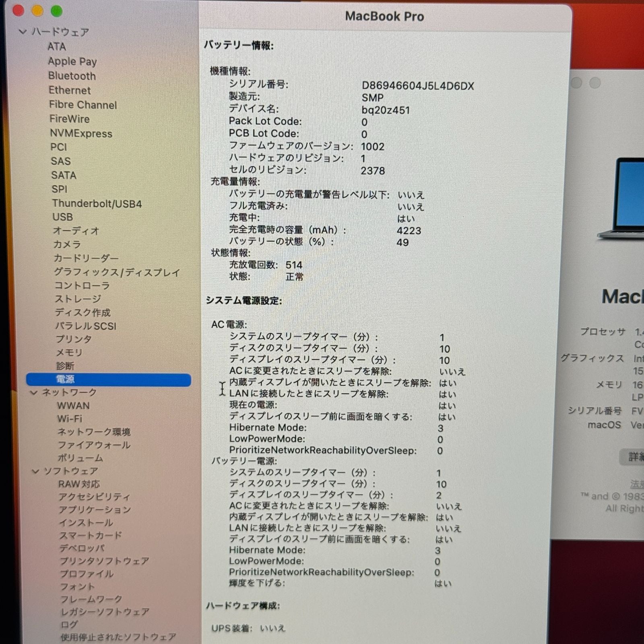The height and width of the screenshot is (644, 644).
Task: Select レガシーソフトウェア entry
Action: point(105,612)
